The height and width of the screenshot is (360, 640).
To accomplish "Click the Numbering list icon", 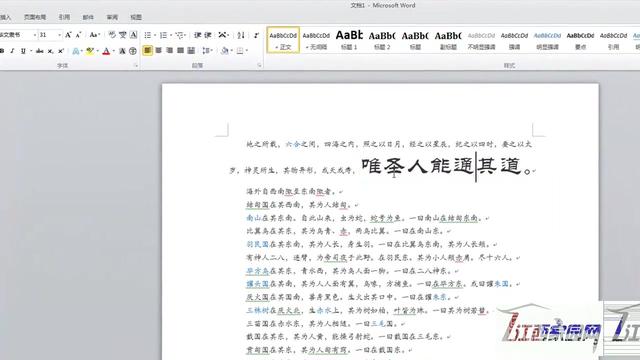I will pyautogui.click(x=163, y=35).
